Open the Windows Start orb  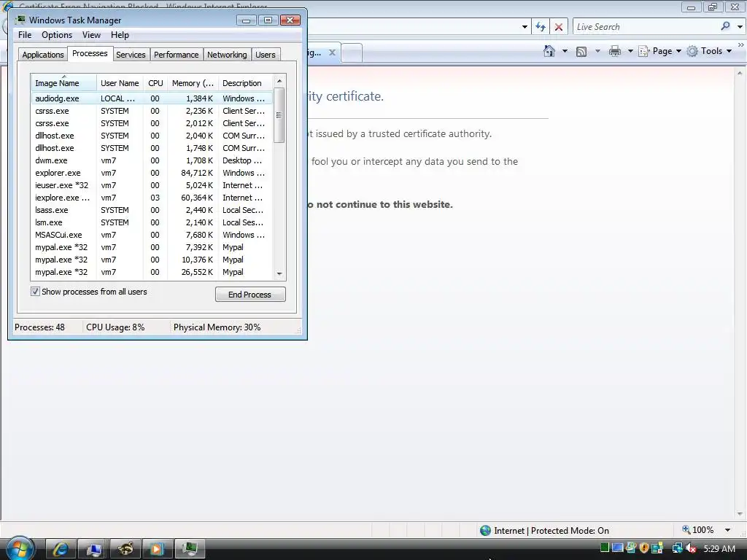click(x=20, y=548)
